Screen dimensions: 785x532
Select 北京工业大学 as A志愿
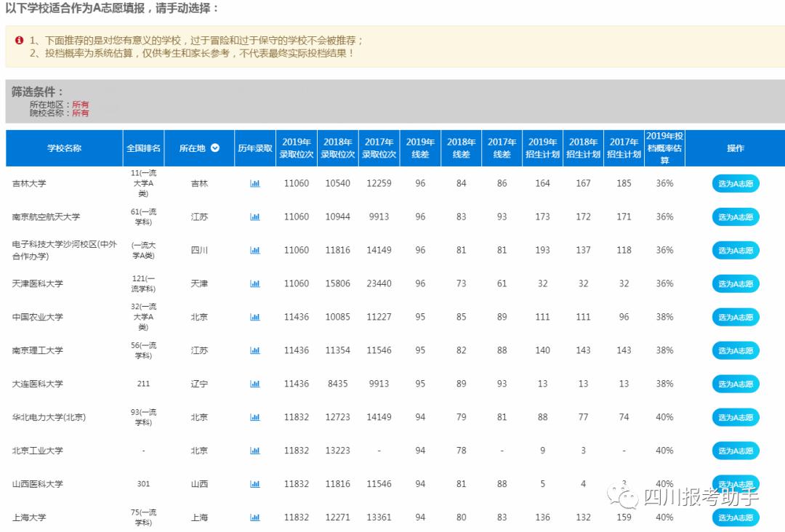click(736, 451)
